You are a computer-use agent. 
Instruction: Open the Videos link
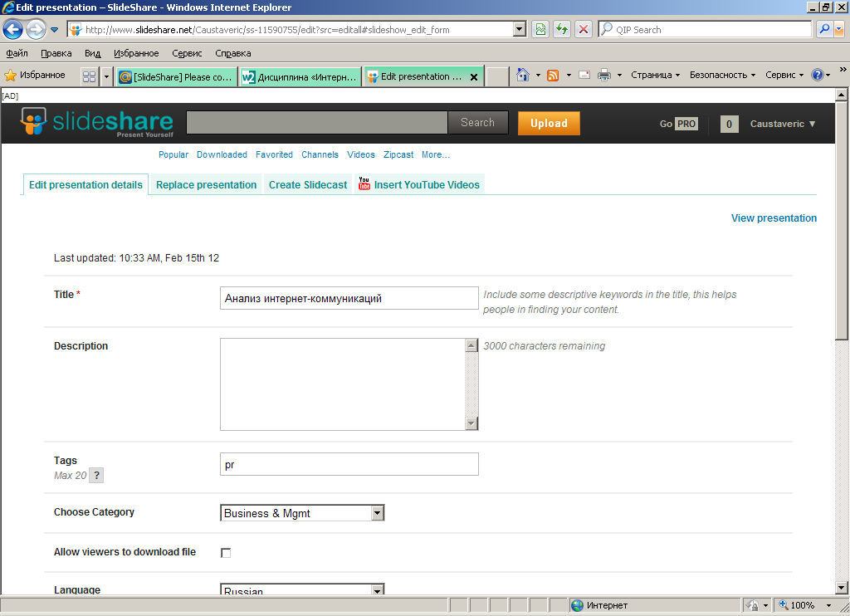click(x=361, y=154)
